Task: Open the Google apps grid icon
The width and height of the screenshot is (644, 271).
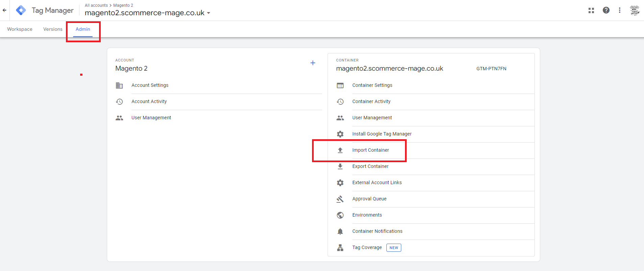Action: 591,10
